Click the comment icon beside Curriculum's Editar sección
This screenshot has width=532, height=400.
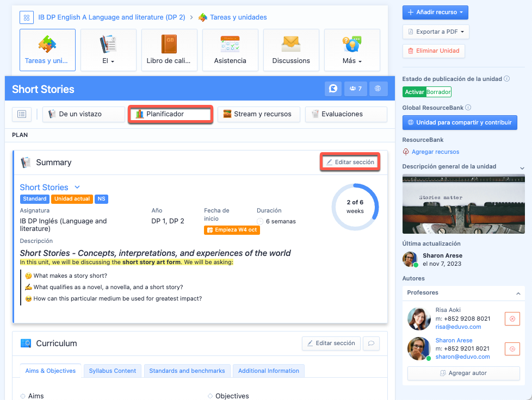pos(371,343)
